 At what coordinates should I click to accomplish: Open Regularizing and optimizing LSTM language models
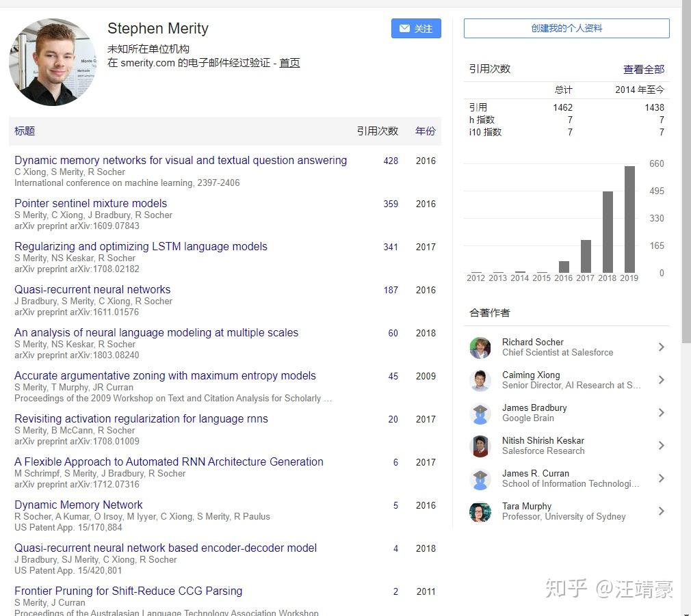point(141,247)
